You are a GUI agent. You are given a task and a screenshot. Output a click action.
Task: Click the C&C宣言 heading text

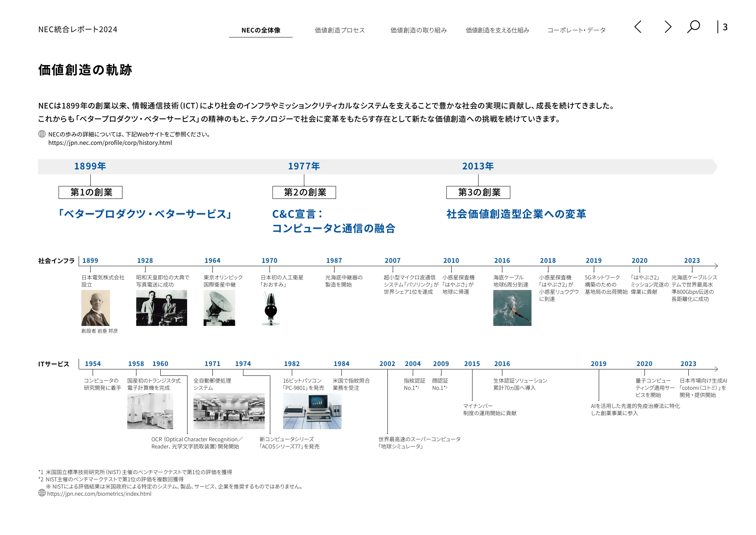tap(297, 214)
